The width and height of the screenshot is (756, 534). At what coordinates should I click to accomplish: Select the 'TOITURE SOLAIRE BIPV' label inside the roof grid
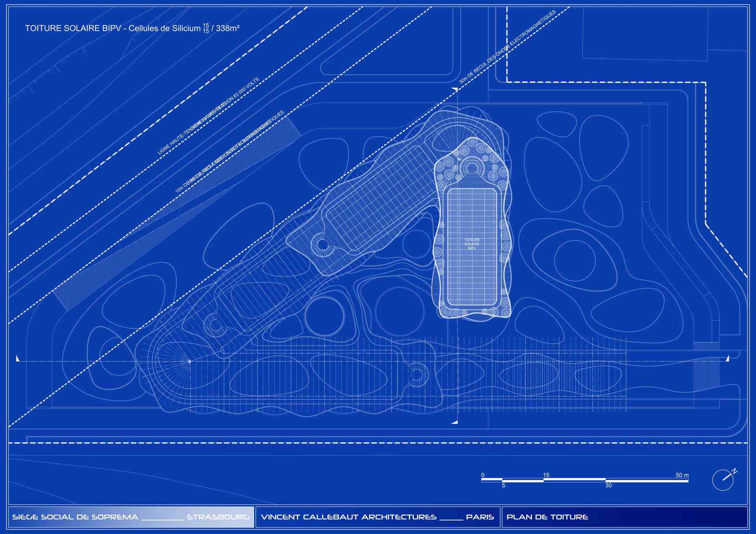click(472, 244)
